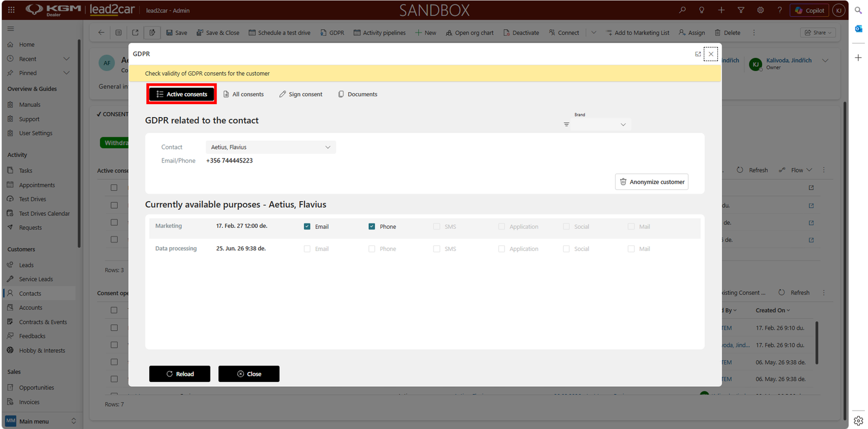This screenshot has width=868, height=429.
Task: Click the plus quick-create icon in header
Action: (721, 10)
